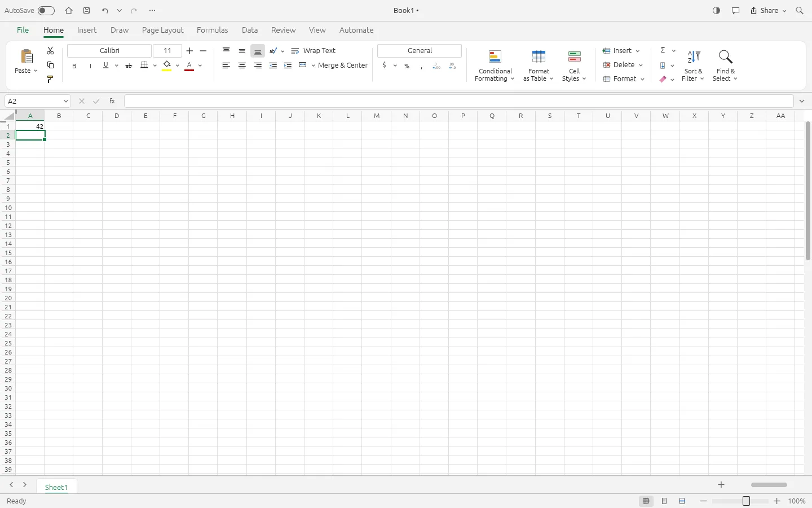Click the zoom slider handle
Screen dimensions: 812x508
pos(746,501)
